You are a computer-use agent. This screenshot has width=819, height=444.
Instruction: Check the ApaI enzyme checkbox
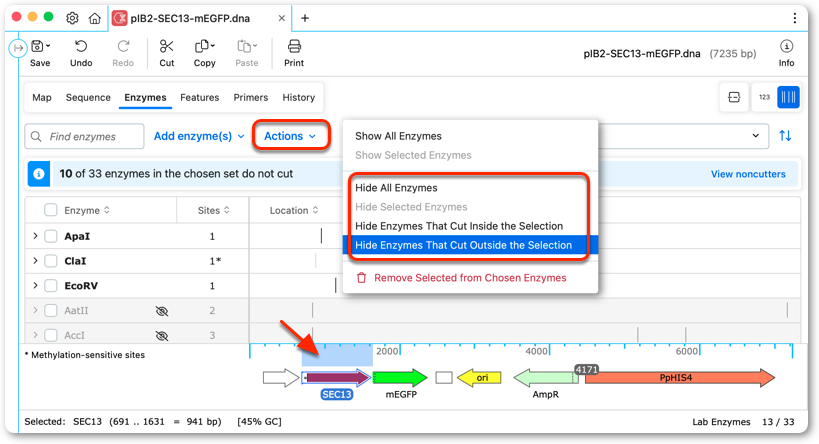click(x=51, y=236)
